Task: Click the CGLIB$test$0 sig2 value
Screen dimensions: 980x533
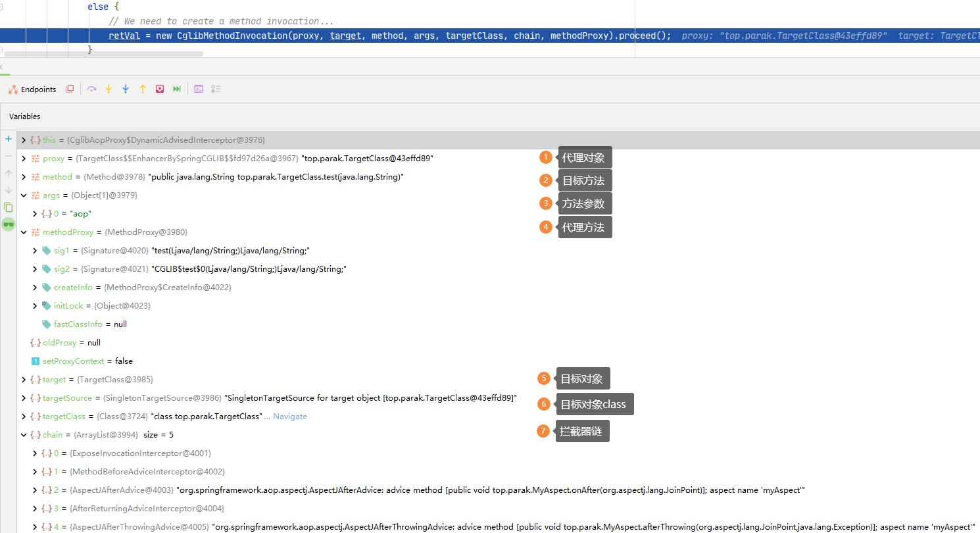Action: tap(249, 269)
